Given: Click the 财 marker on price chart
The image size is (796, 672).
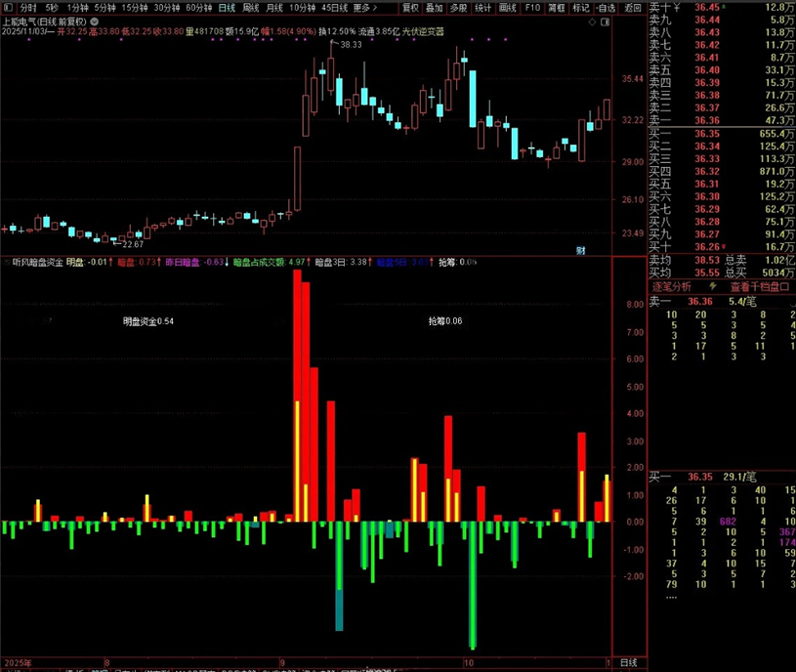Looking at the screenshot, I should tap(581, 250).
